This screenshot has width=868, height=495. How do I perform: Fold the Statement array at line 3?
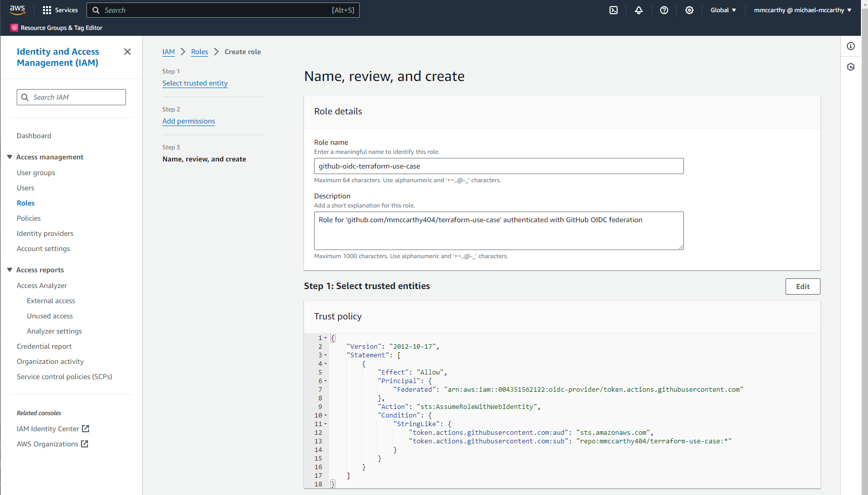coord(326,355)
